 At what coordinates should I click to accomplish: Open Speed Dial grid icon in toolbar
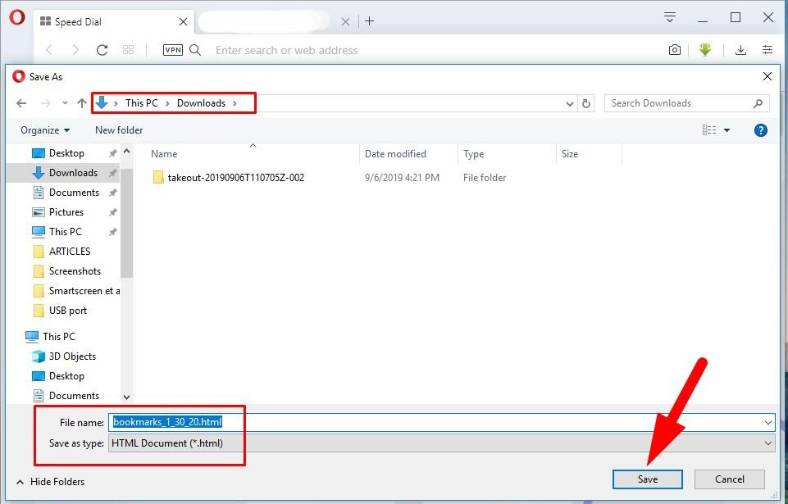tap(128, 50)
